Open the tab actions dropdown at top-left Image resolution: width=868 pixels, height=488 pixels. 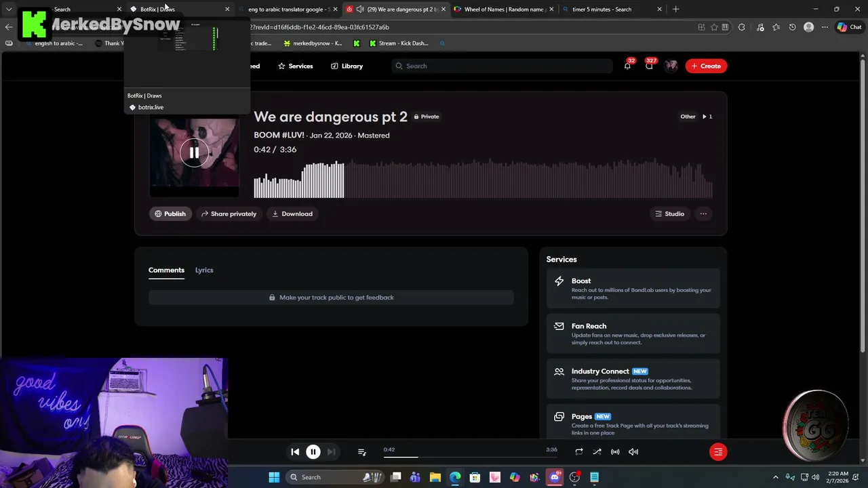coord(9,9)
